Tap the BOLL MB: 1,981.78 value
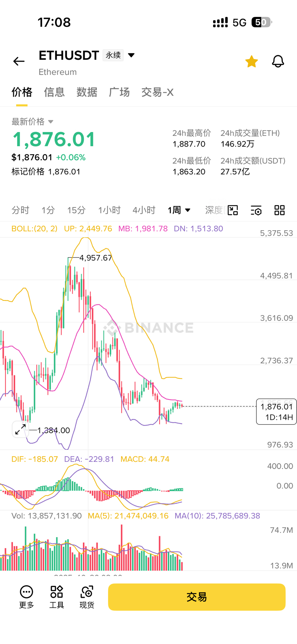This screenshot has height=644, width=297. click(143, 228)
